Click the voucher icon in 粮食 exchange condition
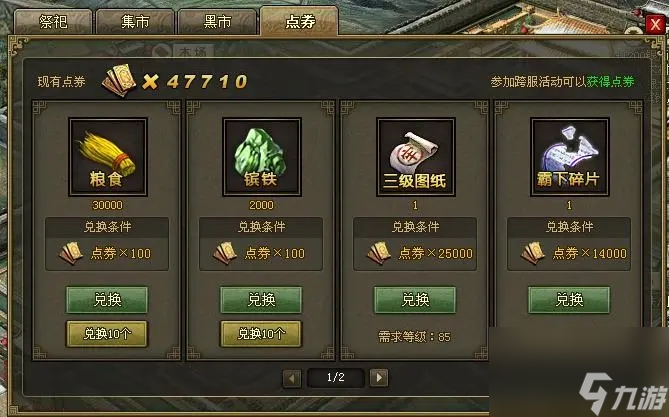Image resolution: width=669 pixels, height=417 pixels. (x=71, y=253)
